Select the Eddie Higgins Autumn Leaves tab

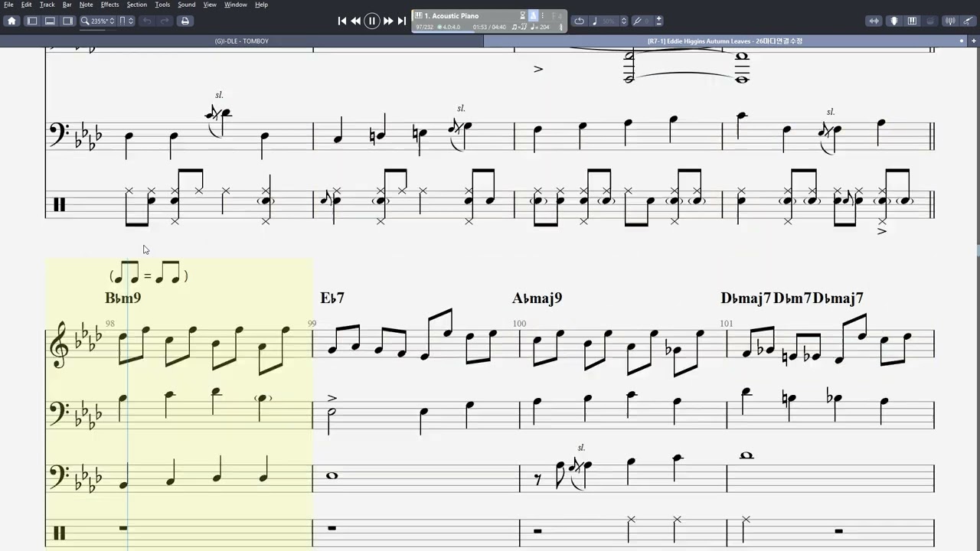point(724,41)
